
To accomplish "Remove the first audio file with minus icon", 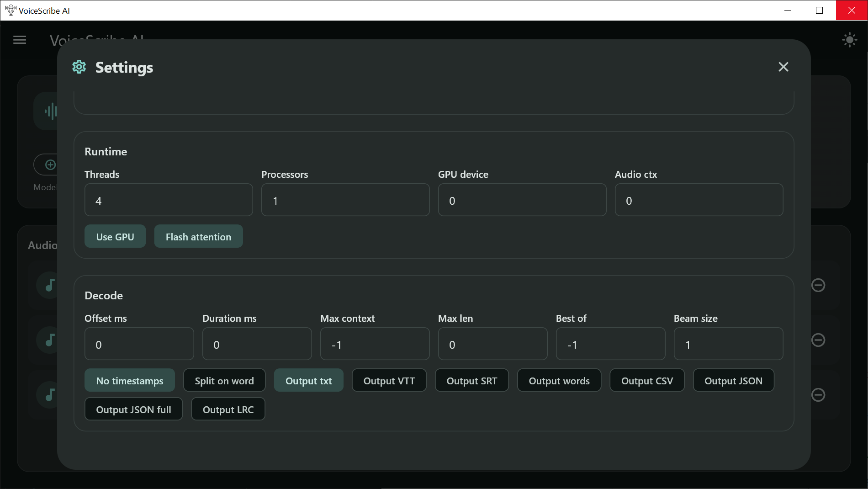I will 818,285.
